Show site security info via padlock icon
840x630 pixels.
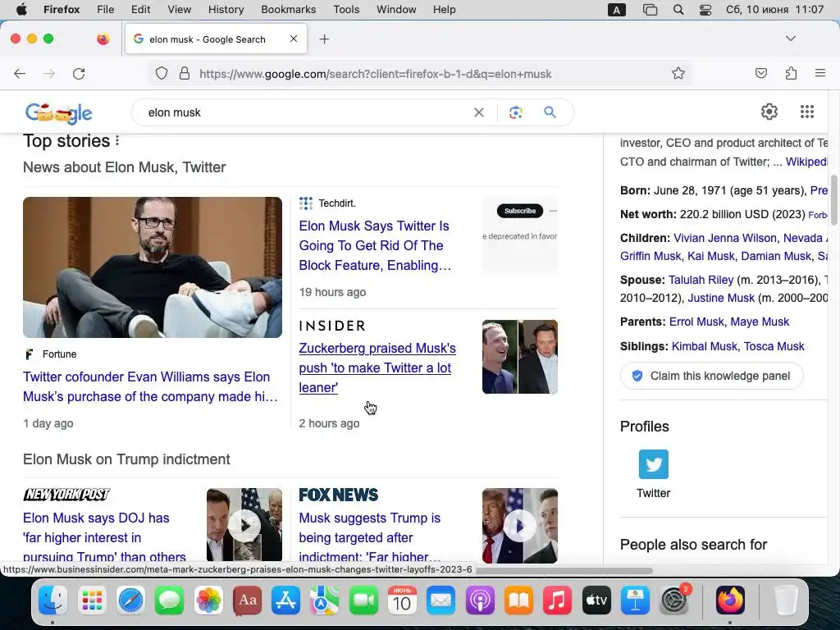tap(185, 73)
